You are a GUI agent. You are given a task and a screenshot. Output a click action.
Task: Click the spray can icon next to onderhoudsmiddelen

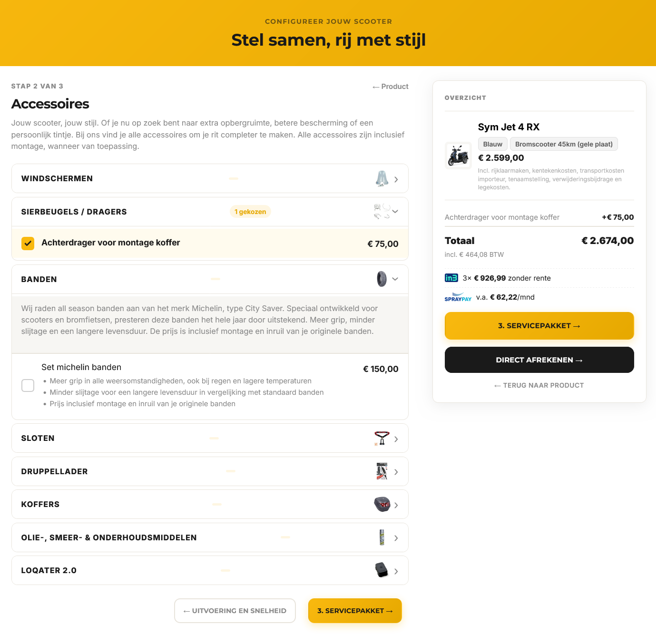pyautogui.click(x=381, y=537)
